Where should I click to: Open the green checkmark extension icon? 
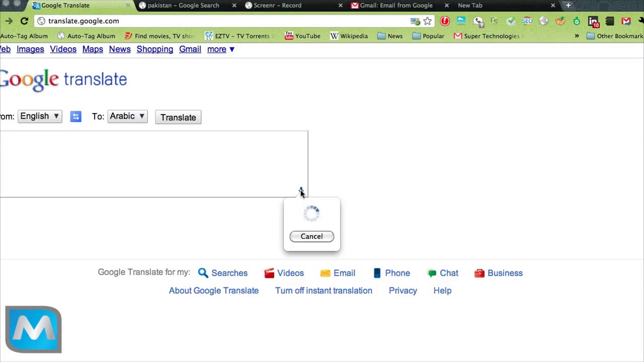tap(511, 21)
